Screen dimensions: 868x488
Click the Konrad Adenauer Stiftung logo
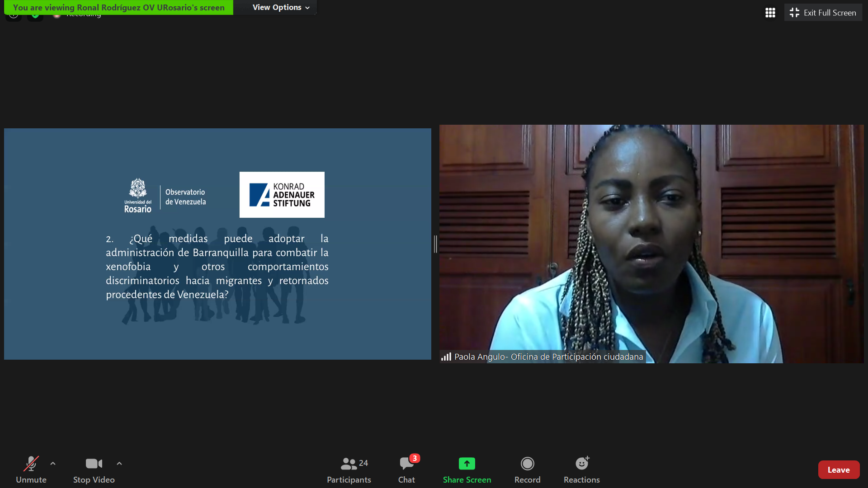coord(282,195)
